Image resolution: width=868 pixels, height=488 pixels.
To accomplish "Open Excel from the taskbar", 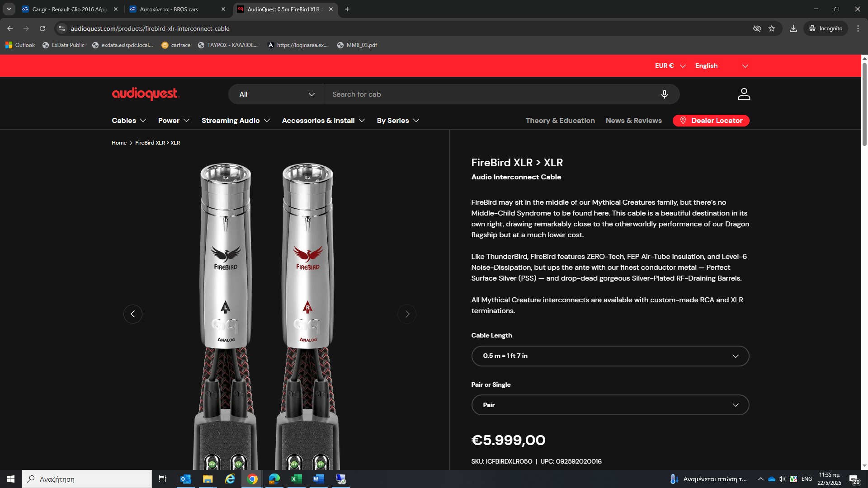I will pyautogui.click(x=296, y=479).
